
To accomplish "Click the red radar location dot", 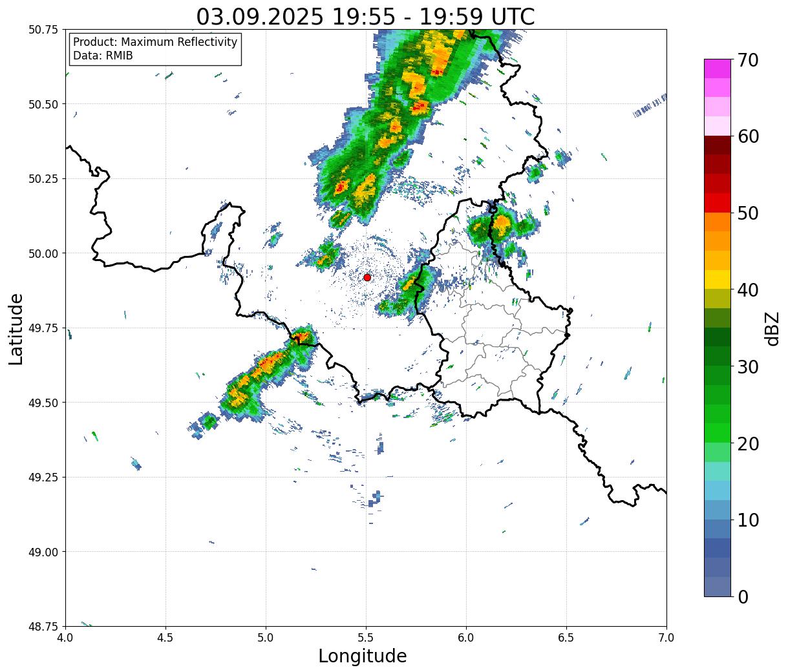I will [367, 277].
